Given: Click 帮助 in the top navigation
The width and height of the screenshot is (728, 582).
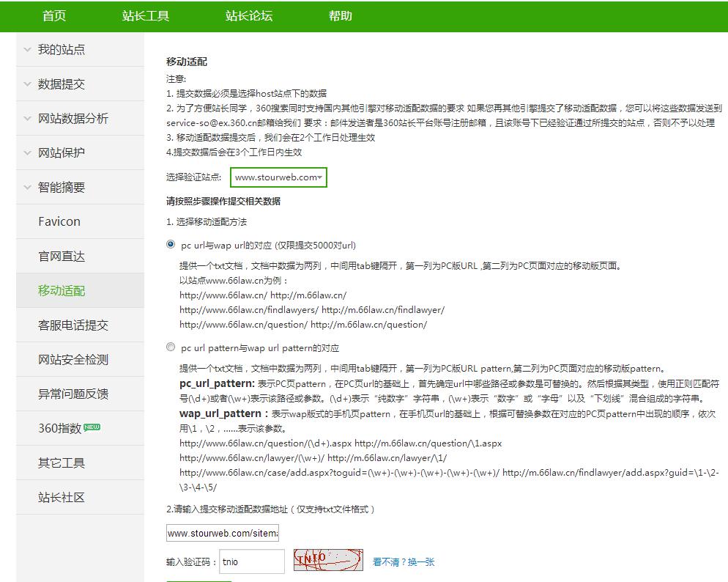Looking at the screenshot, I should (x=341, y=15).
